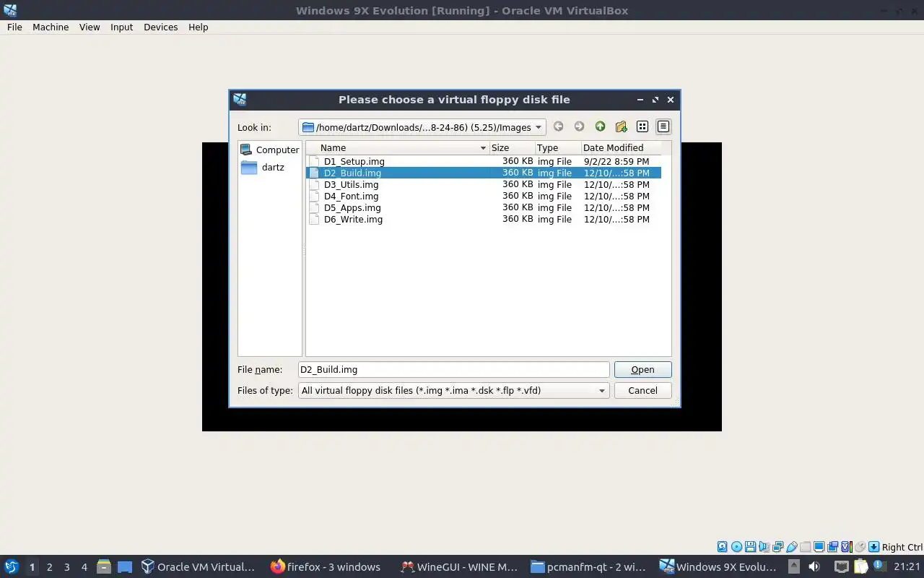Switch to firefox - 3 windows taskbar entry
This screenshot has height=578, width=924.
(x=326, y=566)
